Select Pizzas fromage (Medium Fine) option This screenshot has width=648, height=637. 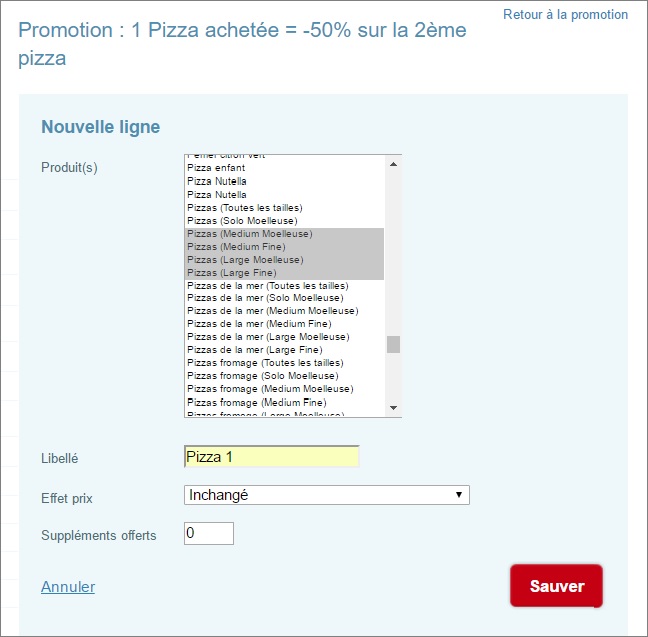(x=258, y=402)
